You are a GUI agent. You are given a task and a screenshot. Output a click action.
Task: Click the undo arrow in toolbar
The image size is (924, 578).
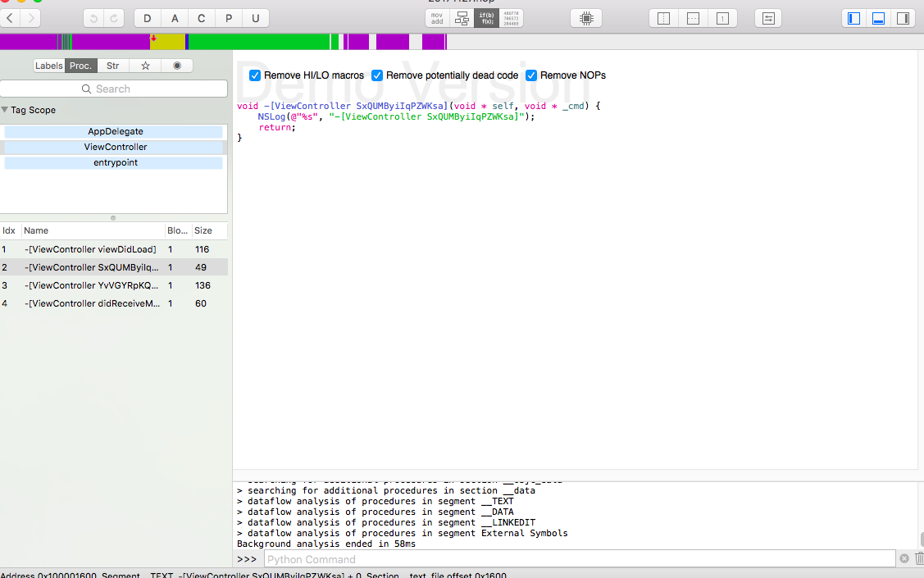[x=93, y=18]
